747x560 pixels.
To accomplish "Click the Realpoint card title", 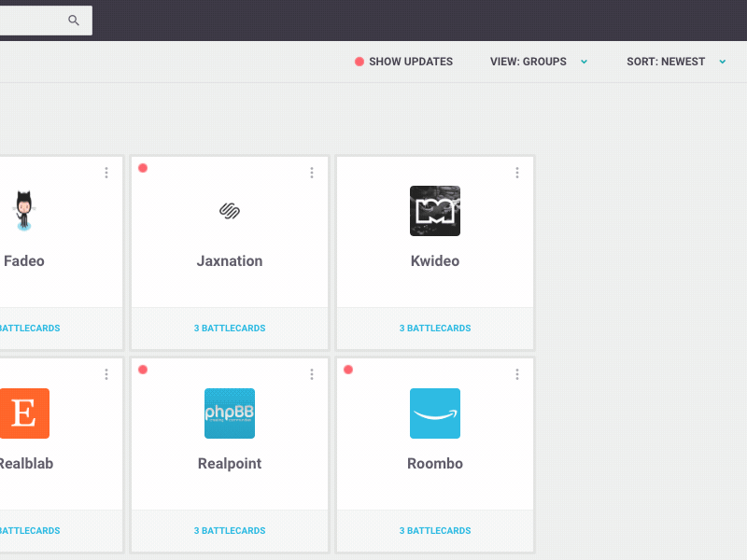I will 230,463.
